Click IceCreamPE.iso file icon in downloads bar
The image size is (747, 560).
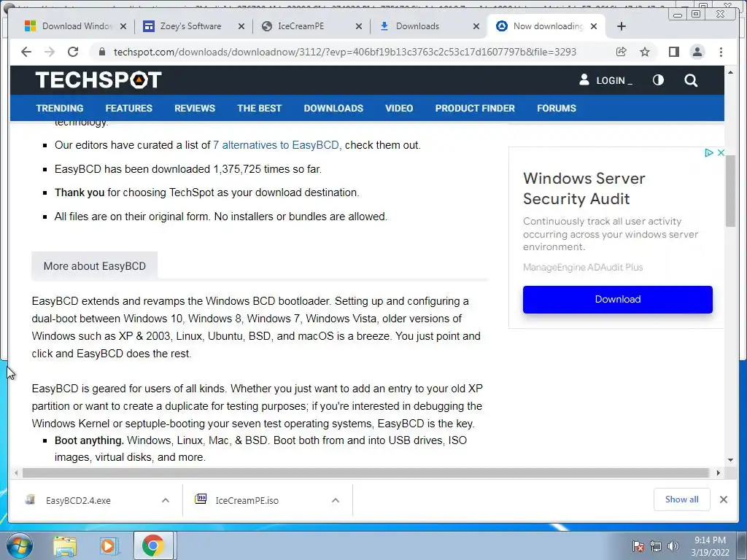(x=201, y=499)
